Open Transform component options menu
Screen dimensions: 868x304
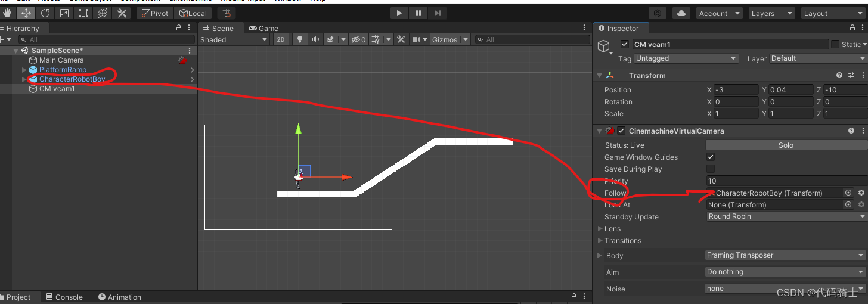click(863, 76)
